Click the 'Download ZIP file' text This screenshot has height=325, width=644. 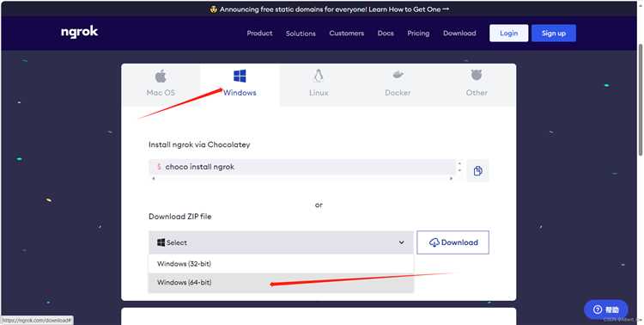coord(180,217)
